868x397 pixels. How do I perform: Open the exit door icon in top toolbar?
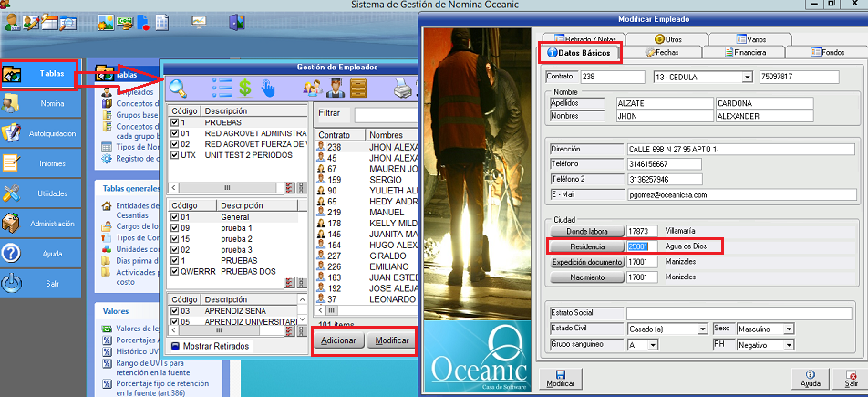coord(237,23)
